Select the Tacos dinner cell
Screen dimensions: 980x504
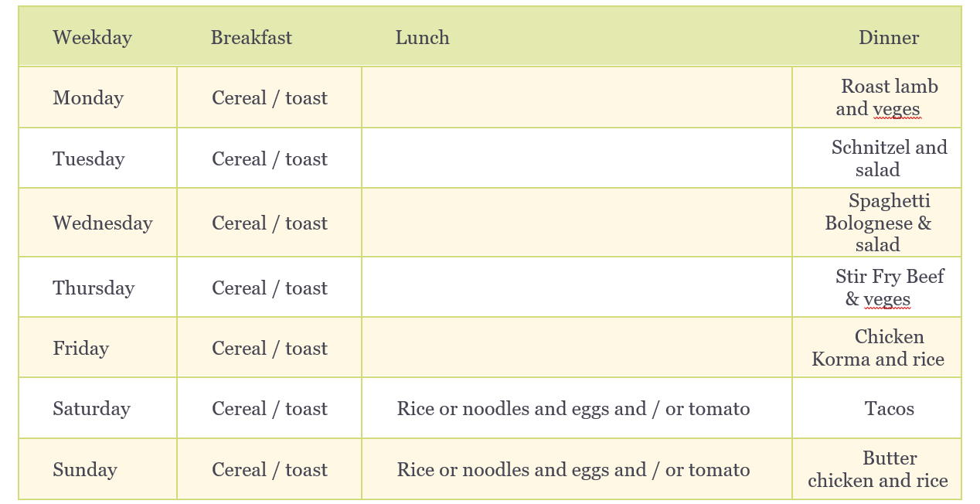coord(877,408)
